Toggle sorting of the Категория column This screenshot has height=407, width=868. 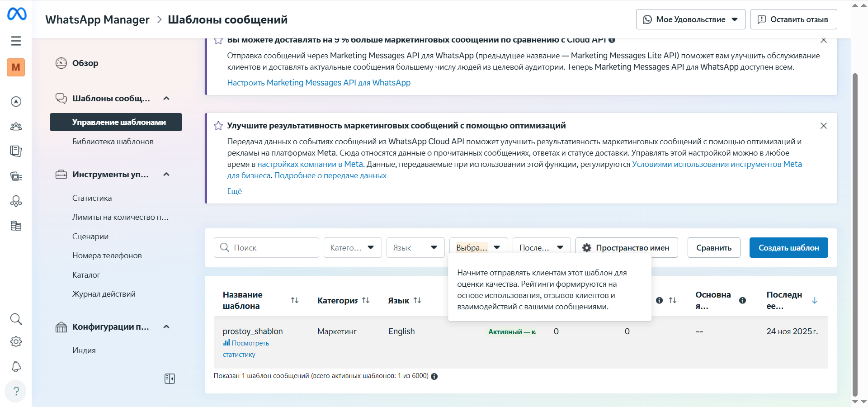tap(366, 300)
